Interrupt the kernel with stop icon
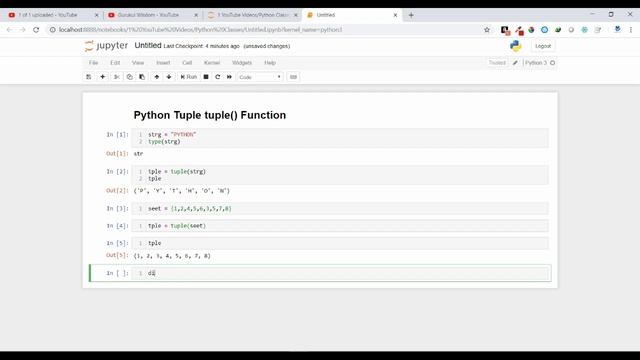 [206, 77]
